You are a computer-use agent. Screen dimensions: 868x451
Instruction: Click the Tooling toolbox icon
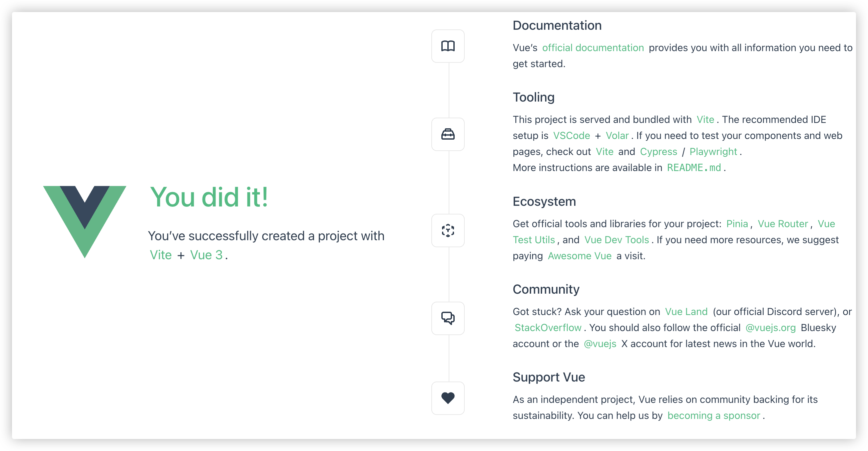point(448,134)
